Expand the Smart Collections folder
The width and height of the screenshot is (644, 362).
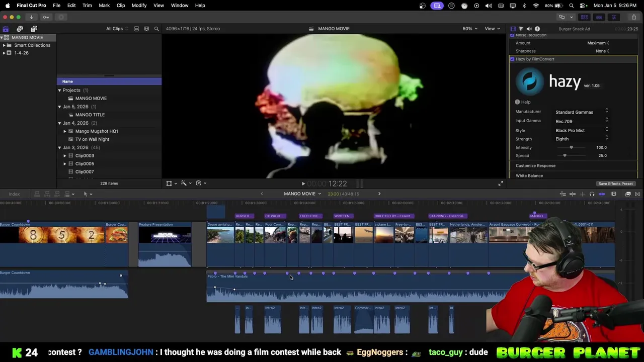(x=4, y=45)
